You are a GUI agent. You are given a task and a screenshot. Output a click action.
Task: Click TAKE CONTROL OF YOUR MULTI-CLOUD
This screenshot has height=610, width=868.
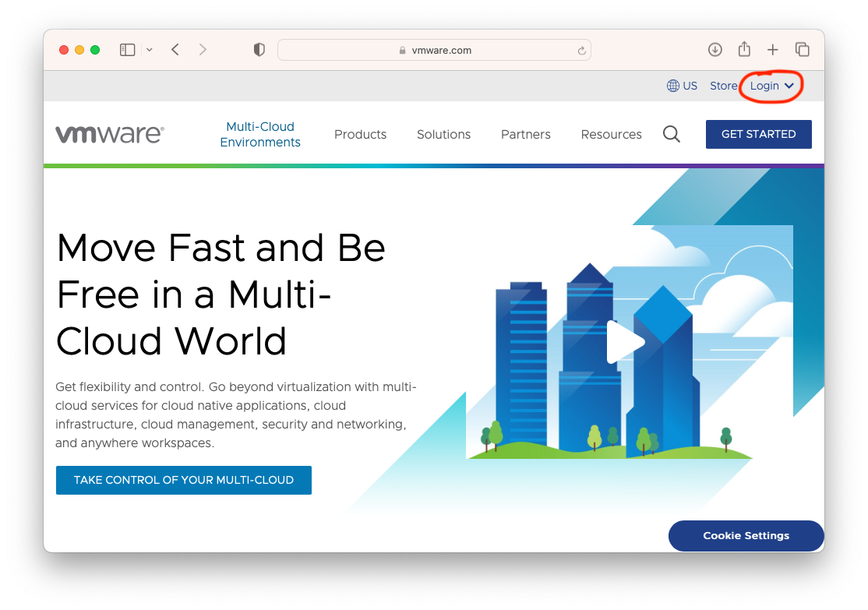[183, 480]
